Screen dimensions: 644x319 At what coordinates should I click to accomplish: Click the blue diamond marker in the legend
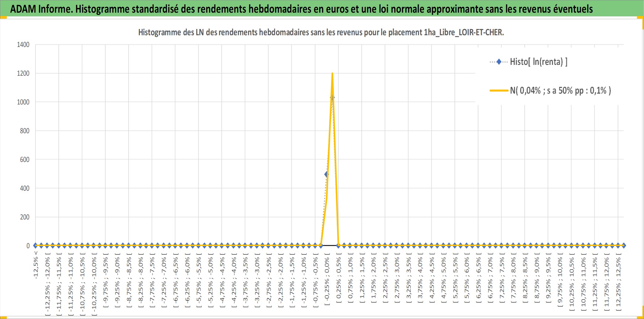[x=499, y=62]
